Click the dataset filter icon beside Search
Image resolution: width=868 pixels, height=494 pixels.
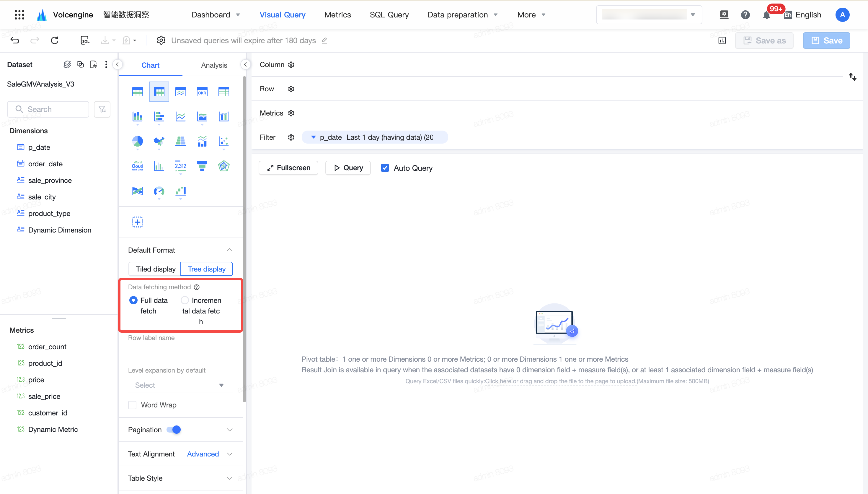point(102,109)
